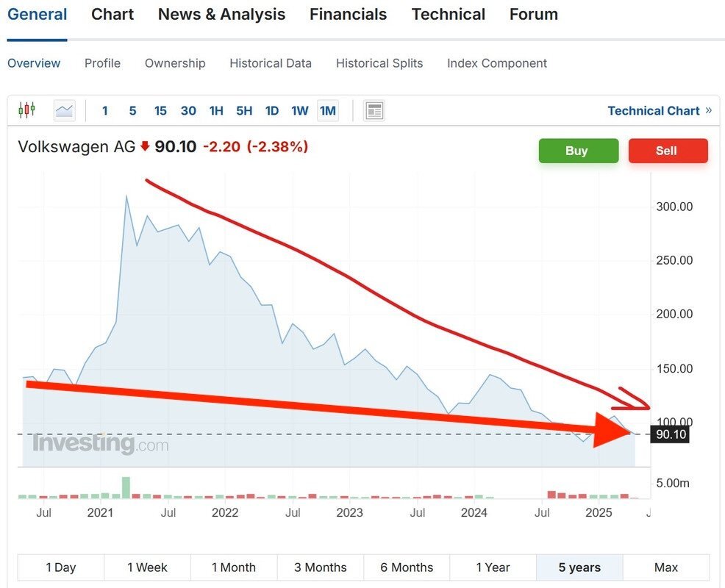The image size is (725, 588).
Task: Select the Max time range
Action: pyautogui.click(x=666, y=567)
